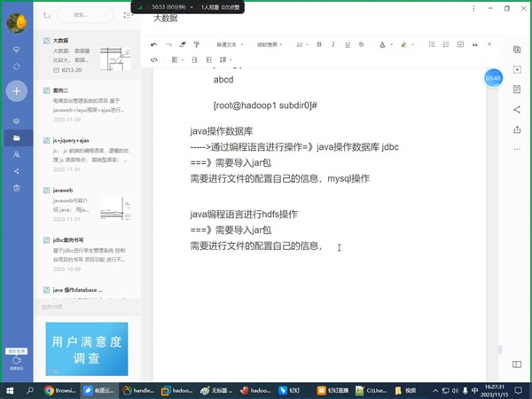This screenshot has width=532, height=399.
Task: Open the more options ellipsis in the right sidebar
Action: click(x=517, y=149)
